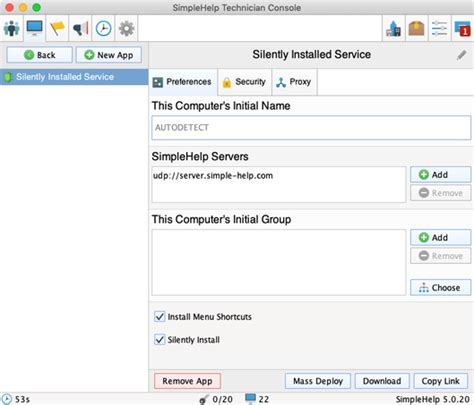Open the megaphone broadcast icon
This screenshot has height=405, width=474.
point(80,28)
